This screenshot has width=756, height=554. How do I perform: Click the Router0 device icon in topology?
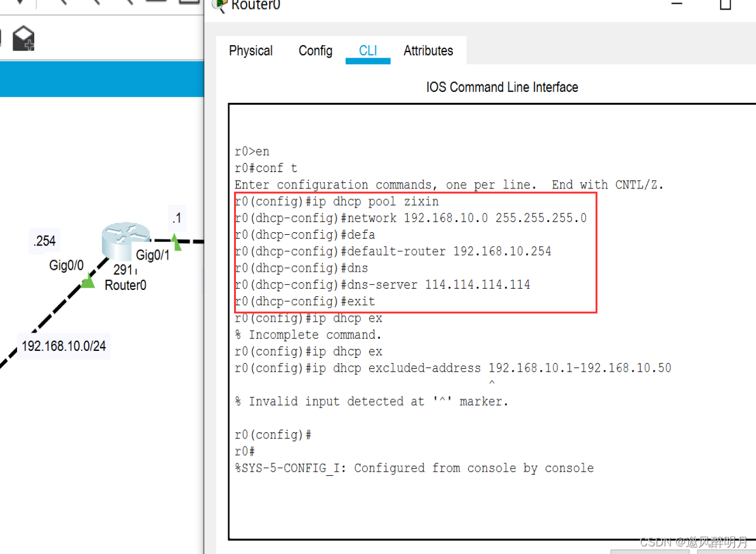tap(126, 241)
